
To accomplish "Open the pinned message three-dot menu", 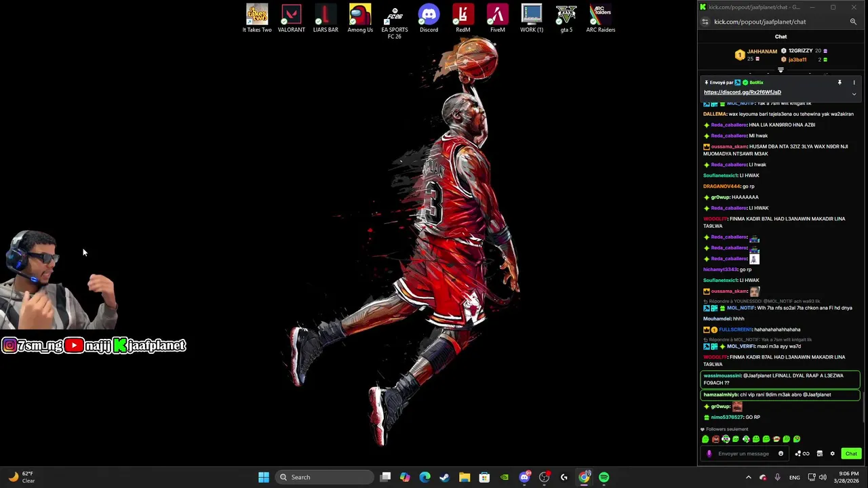I will 854,83.
